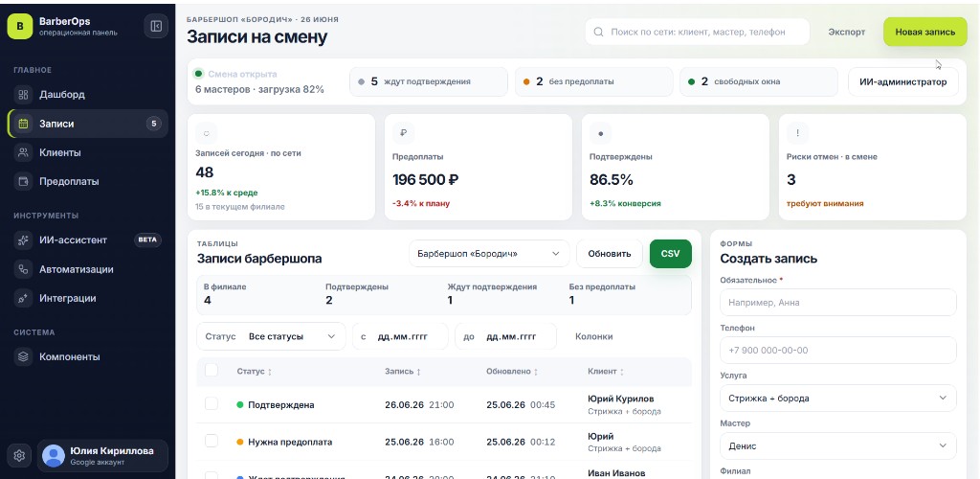Click the 5 counter badge on Записи
This screenshot has height=479, width=980.
(x=154, y=124)
